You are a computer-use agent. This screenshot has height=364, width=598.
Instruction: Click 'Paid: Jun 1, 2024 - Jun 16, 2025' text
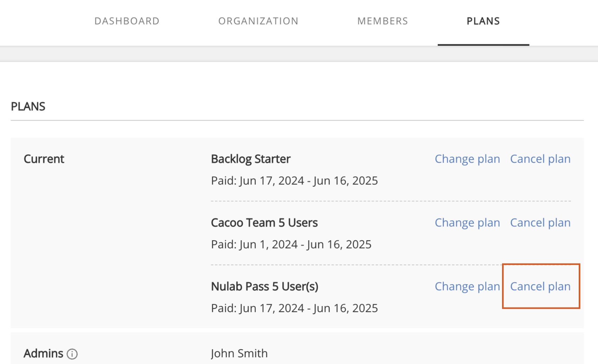click(291, 245)
